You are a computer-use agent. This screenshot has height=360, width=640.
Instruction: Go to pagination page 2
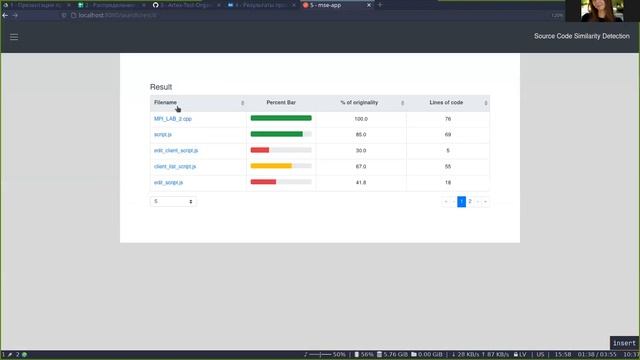pos(470,202)
